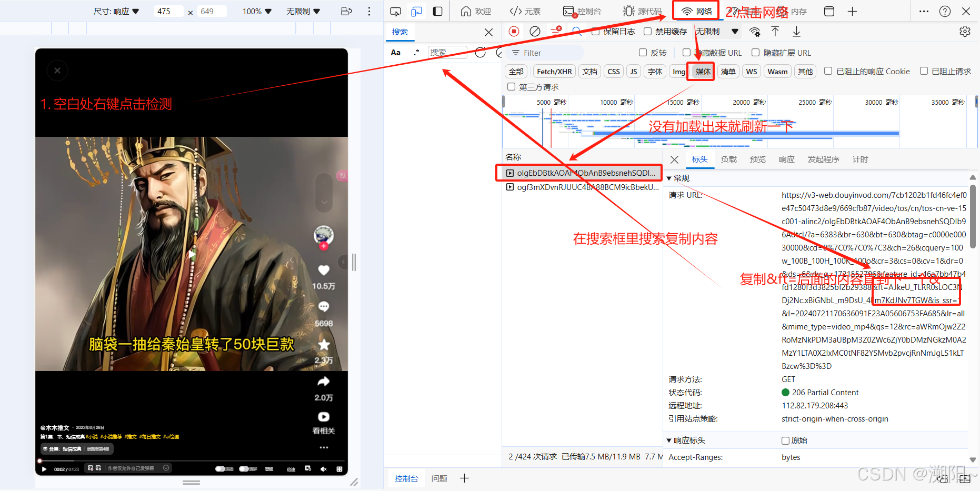Open the 无限制 throttling dropdown in network toolbar

point(717,32)
